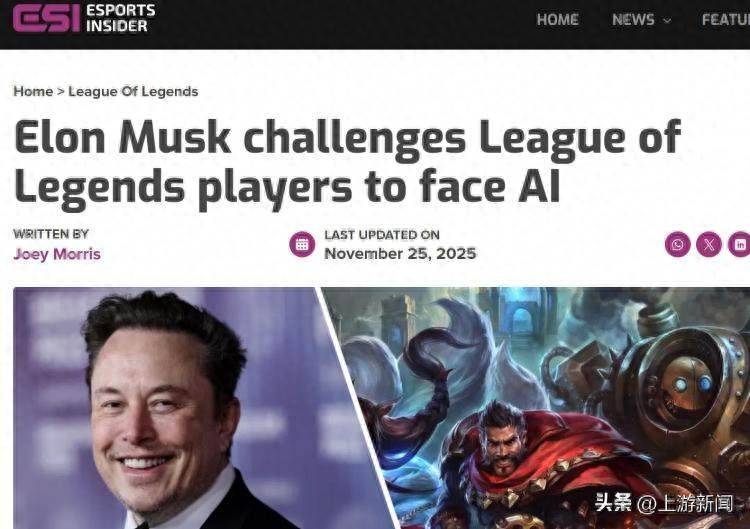The height and width of the screenshot is (529, 750).
Task: Click the purple ESI logo
Action: [46, 18]
